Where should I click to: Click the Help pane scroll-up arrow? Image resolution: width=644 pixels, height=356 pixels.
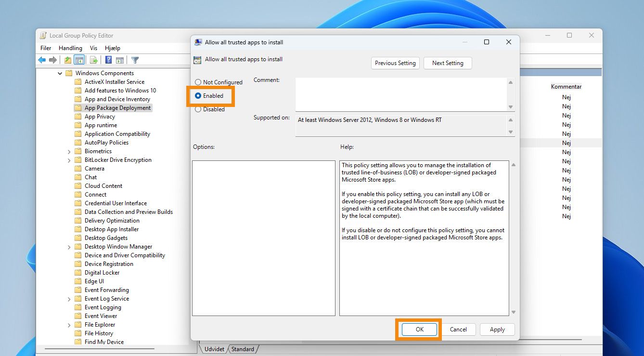(x=513, y=165)
